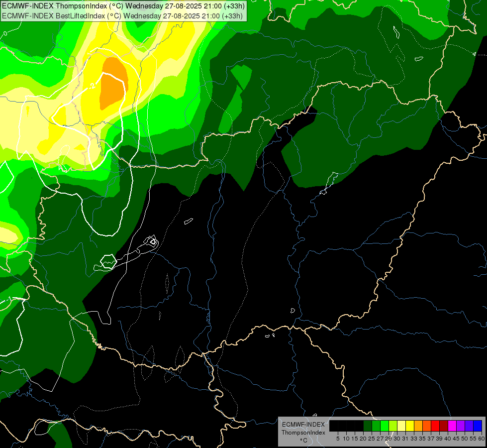Click the legend tick value '45'
Viewport: 487px width, 448px height.
click(x=456, y=439)
